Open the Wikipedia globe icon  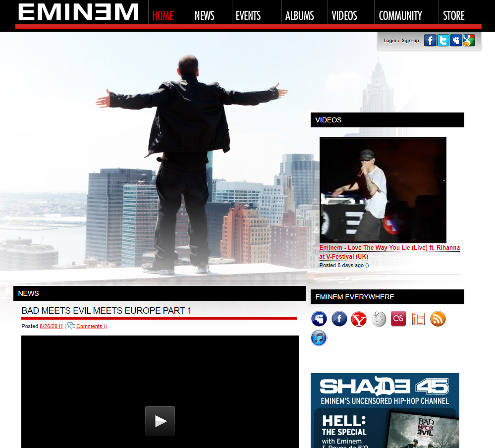pyautogui.click(x=379, y=319)
